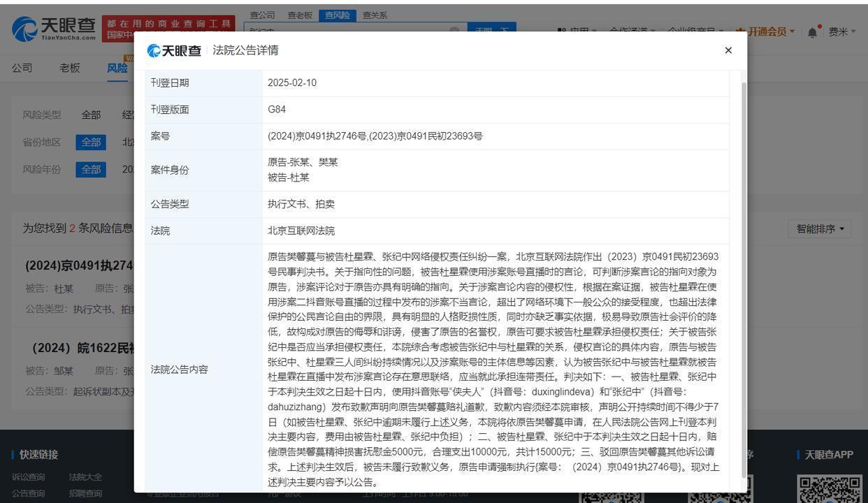The height and width of the screenshot is (503, 868).
Task: Open the 费米 user account dropdown
Action: [x=841, y=31]
